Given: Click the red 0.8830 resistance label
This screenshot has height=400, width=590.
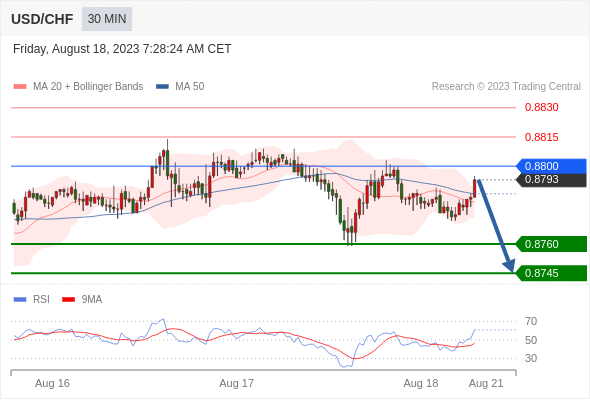Looking at the screenshot, I should tap(541, 107).
